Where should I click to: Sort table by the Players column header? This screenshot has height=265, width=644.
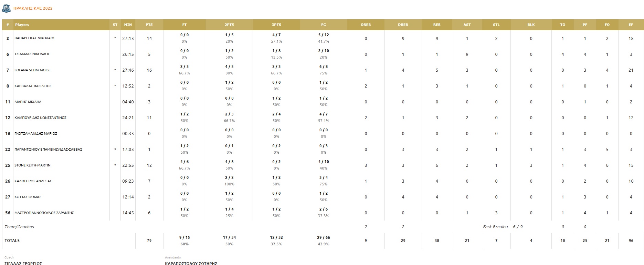(x=22, y=25)
